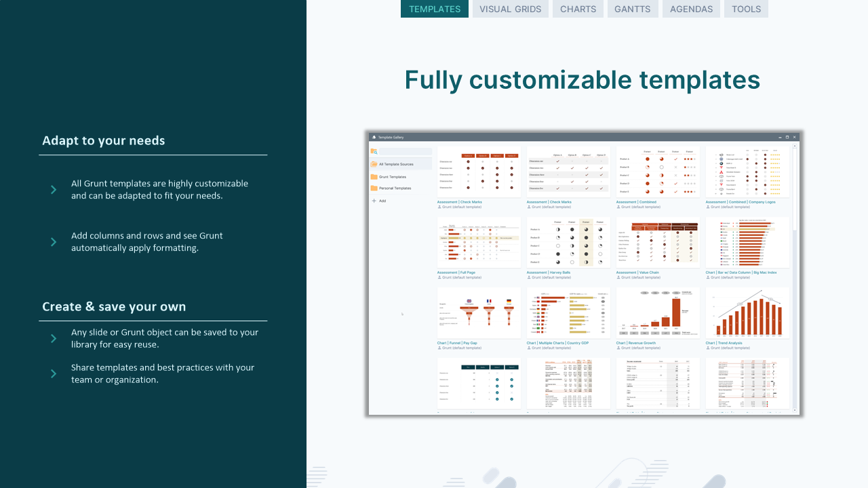Click 'Grunt (default template)' under Chart | Revenue Growth
This screenshot has height=488, width=868.
point(641,348)
